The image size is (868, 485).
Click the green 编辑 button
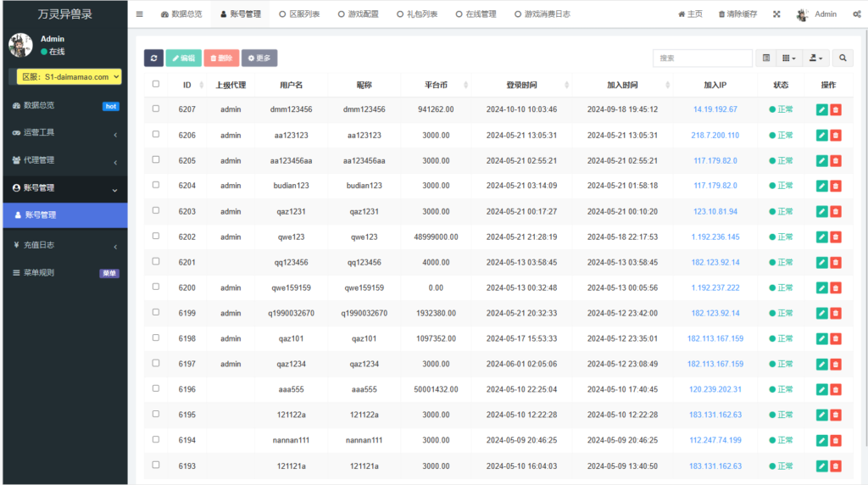(183, 59)
